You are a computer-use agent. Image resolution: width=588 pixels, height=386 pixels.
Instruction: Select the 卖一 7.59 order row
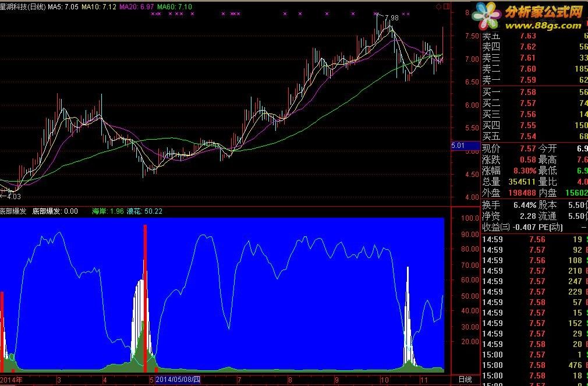tap(535, 80)
